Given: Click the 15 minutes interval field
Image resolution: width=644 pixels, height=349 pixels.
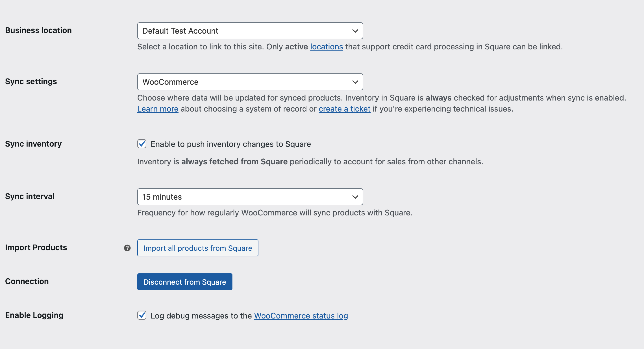Looking at the screenshot, I should [x=250, y=197].
